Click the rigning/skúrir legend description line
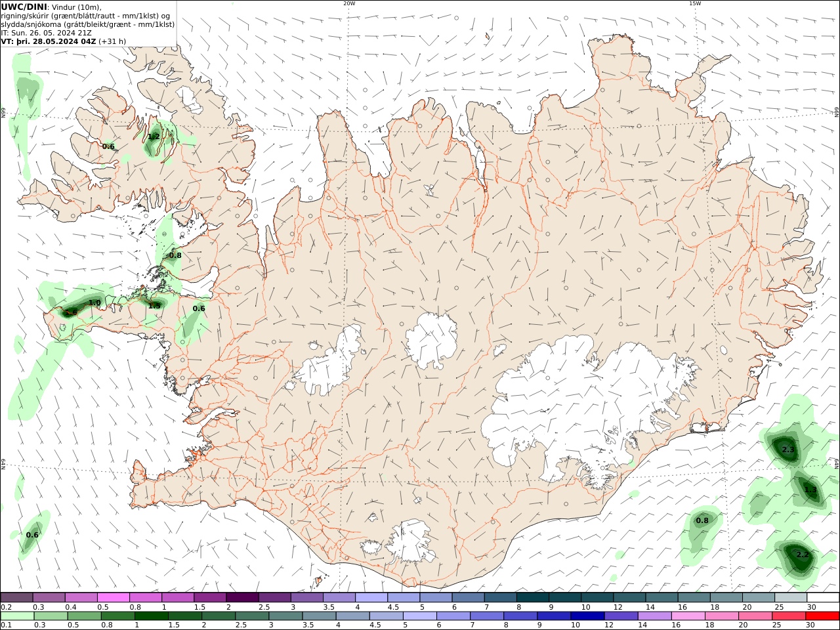The height and width of the screenshot is (630, 840). coord(85,15)
